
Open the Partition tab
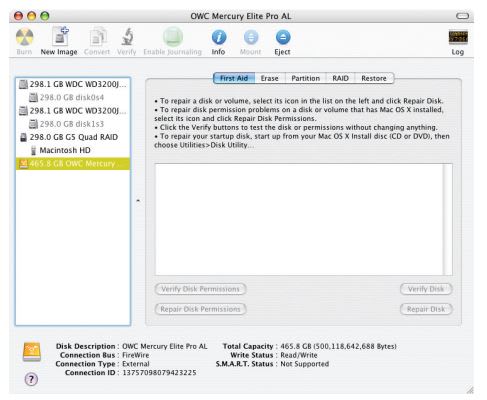point(306,78)
